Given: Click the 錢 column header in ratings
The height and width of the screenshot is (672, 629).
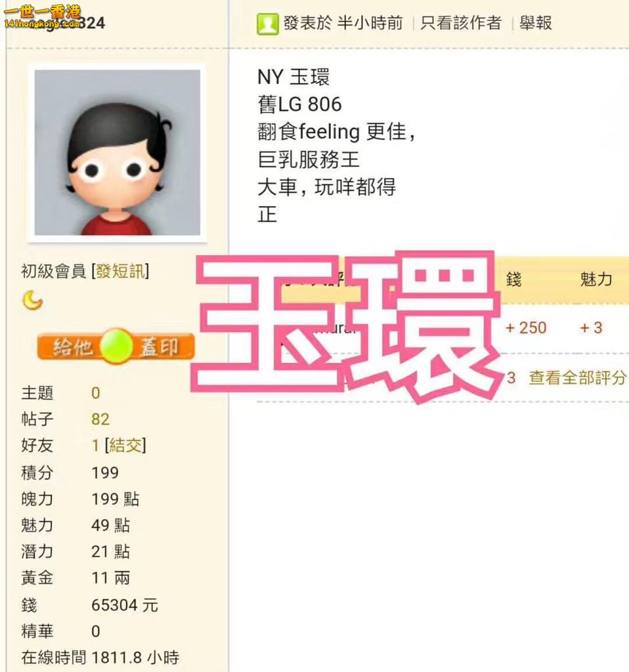Looking at the screenshot, I should 513,280.
